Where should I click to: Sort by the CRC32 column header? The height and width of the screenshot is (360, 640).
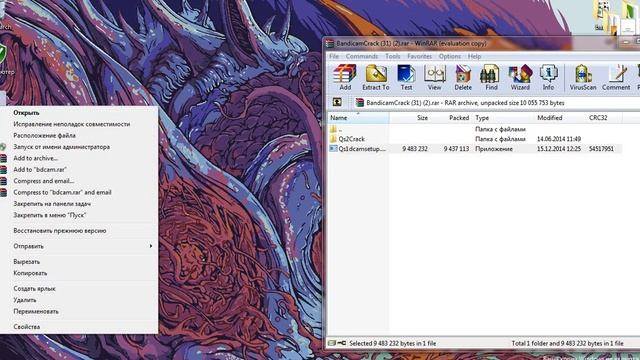(604, 118)
